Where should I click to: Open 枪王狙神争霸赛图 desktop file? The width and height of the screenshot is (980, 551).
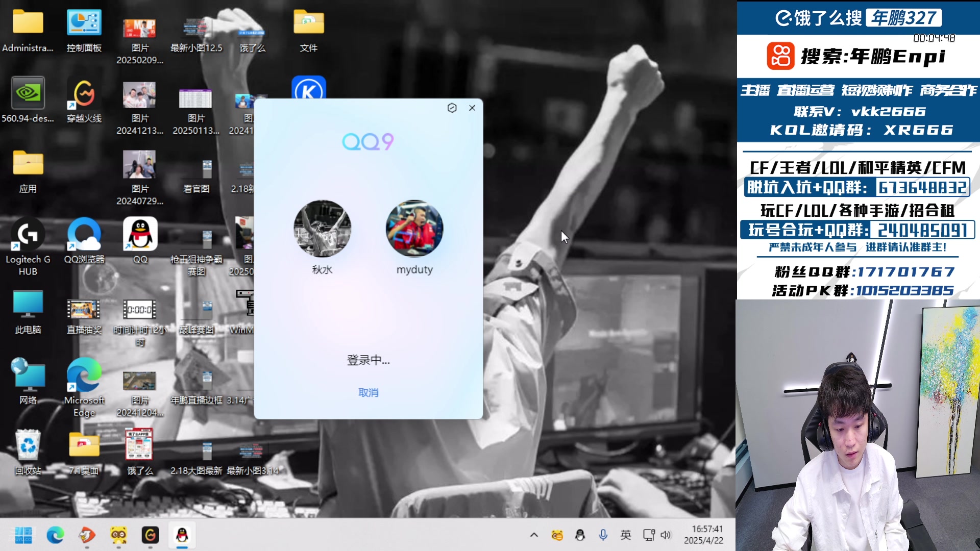pyautogui.click(x=197, y=253)
